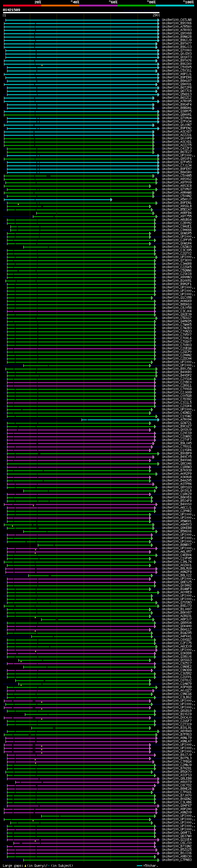This screenshot has width=197, height=868.
Task: Choose hit UniRef100_B9N628
Action: coord(176,37)
